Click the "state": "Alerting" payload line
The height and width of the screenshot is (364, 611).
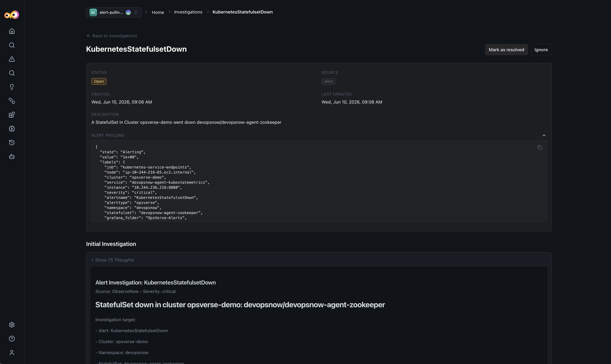tap(122, 152)
